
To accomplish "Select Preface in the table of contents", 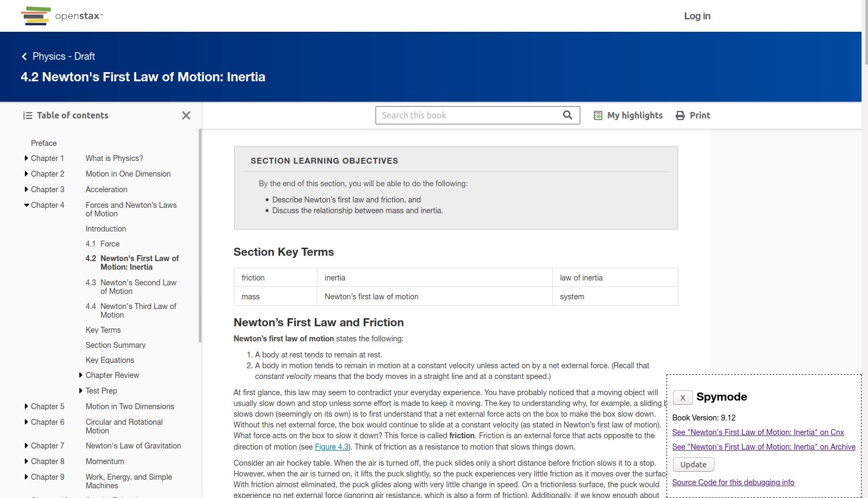I will (x=43, y=143).
